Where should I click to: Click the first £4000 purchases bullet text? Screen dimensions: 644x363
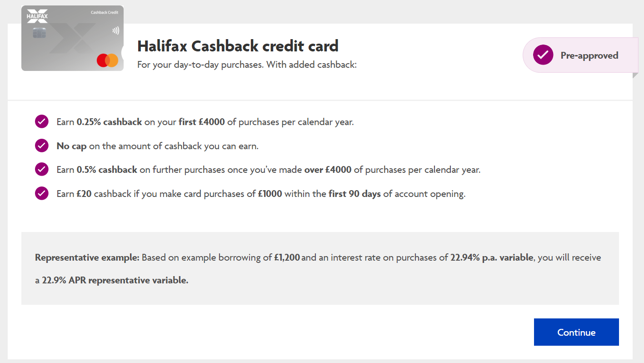(205, 122)
